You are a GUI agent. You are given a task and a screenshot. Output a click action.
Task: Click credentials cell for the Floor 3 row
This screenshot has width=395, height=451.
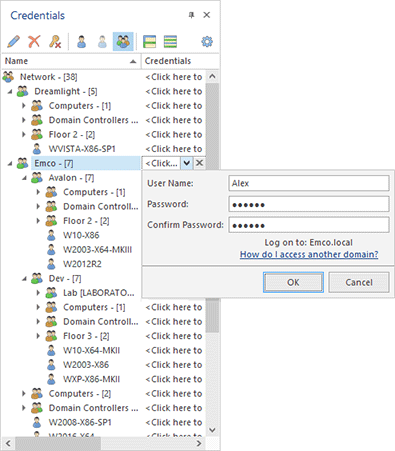(x=174, y=336)
